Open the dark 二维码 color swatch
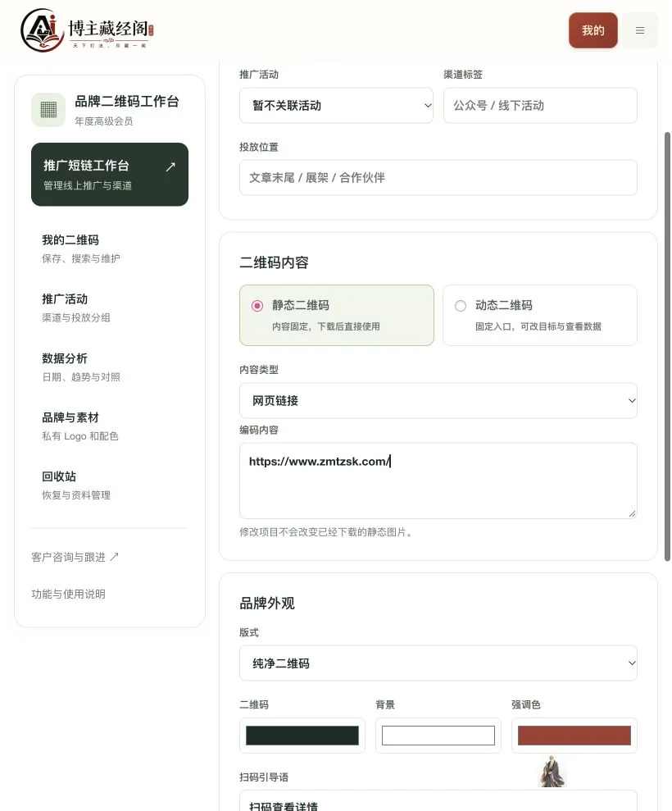 (302, 736)
